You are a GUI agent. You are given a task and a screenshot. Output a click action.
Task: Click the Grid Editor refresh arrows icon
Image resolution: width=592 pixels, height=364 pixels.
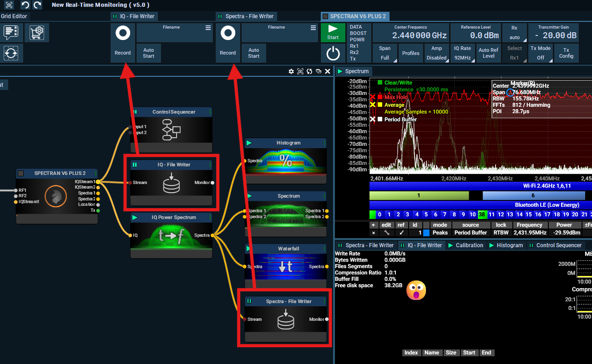point(10,53)
